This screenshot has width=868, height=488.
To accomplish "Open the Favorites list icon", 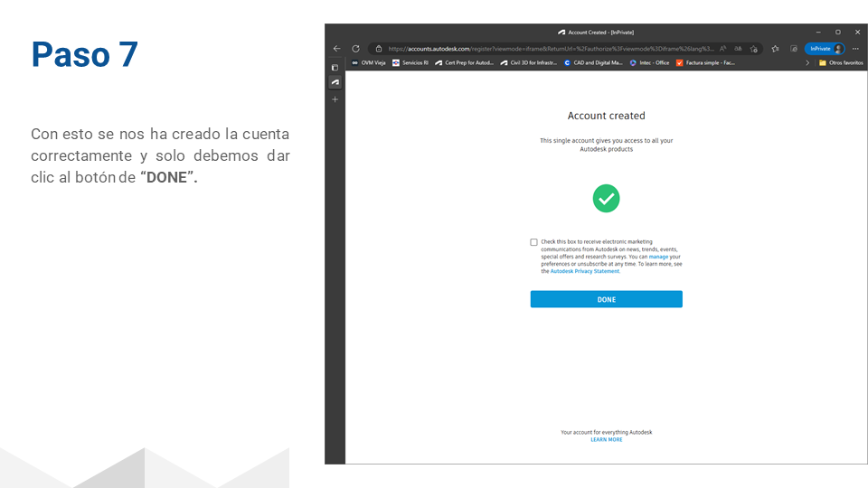I will point(775,49).
